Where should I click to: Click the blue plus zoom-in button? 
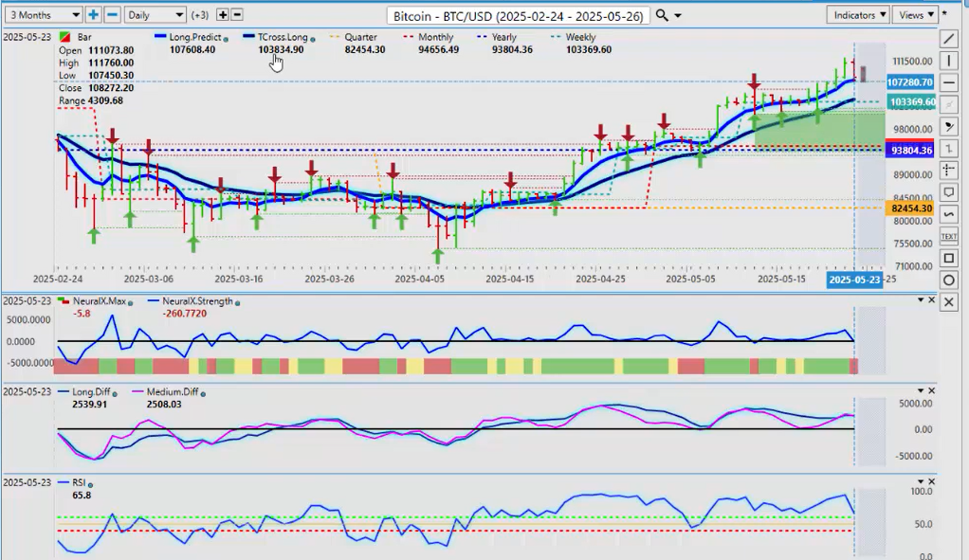(x=93, y=15)
